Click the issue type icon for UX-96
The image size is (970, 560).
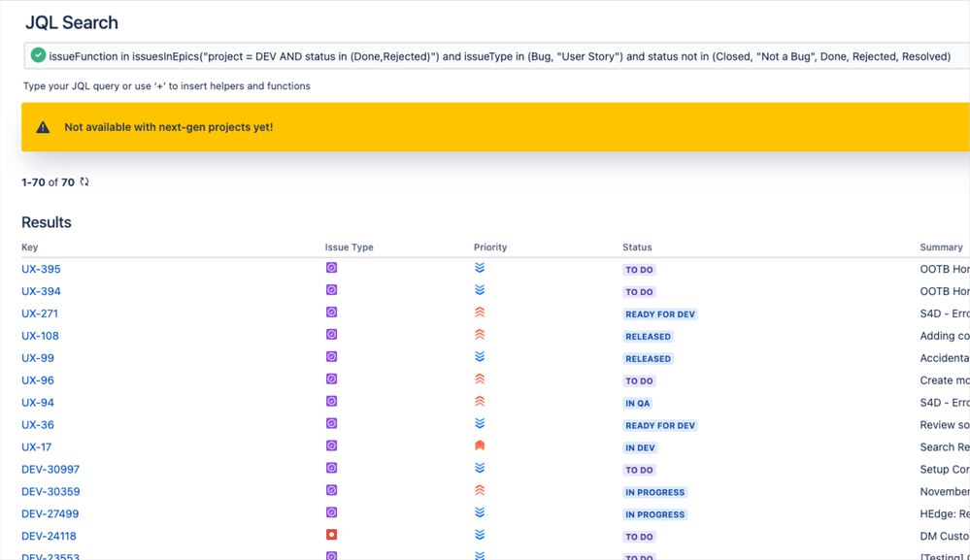pos(331,379)
